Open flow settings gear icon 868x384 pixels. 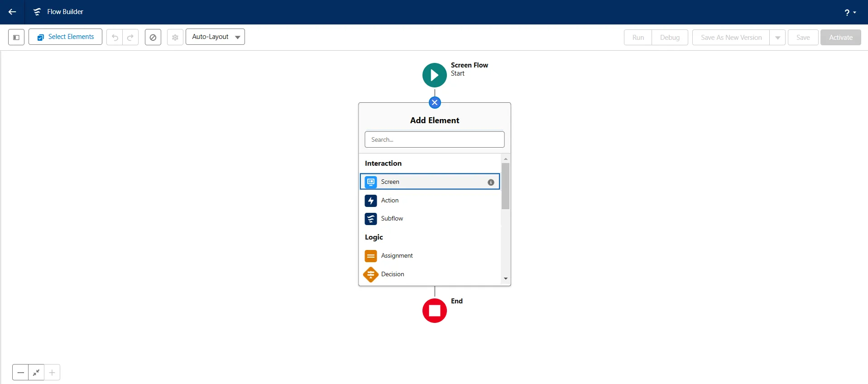(x=175, y=37)
